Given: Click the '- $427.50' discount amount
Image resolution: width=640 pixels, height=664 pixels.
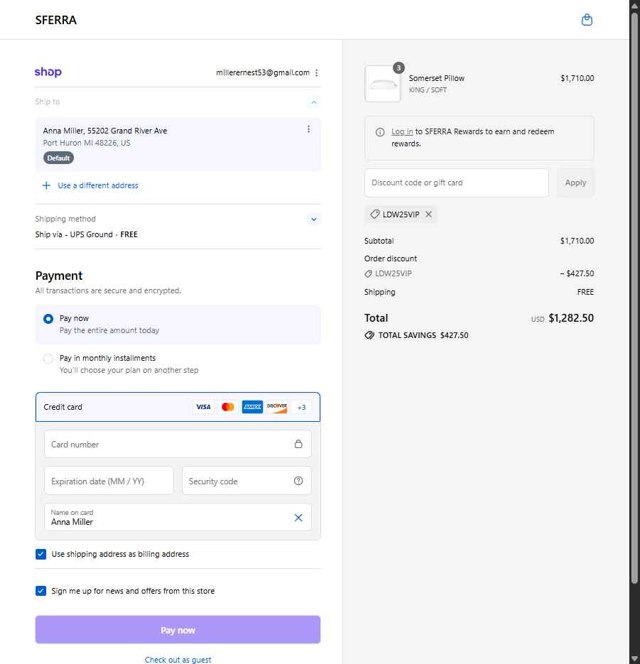Looking at the screenshot, I should [577, 274].
